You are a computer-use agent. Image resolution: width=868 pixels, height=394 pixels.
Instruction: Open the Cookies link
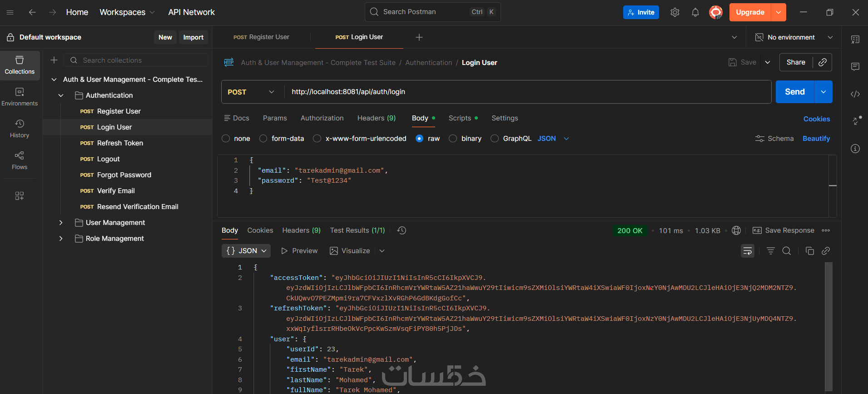click(x=817, y=119)
